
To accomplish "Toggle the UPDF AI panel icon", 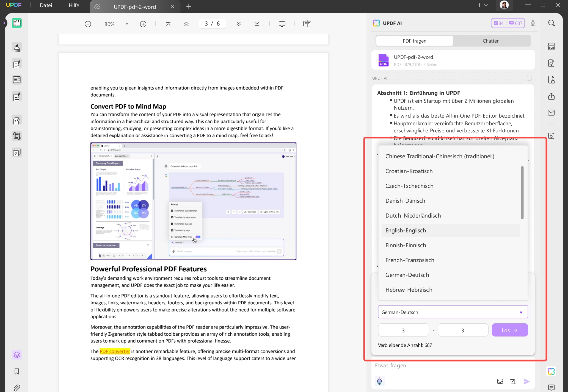I will click(x=552, y=371).
